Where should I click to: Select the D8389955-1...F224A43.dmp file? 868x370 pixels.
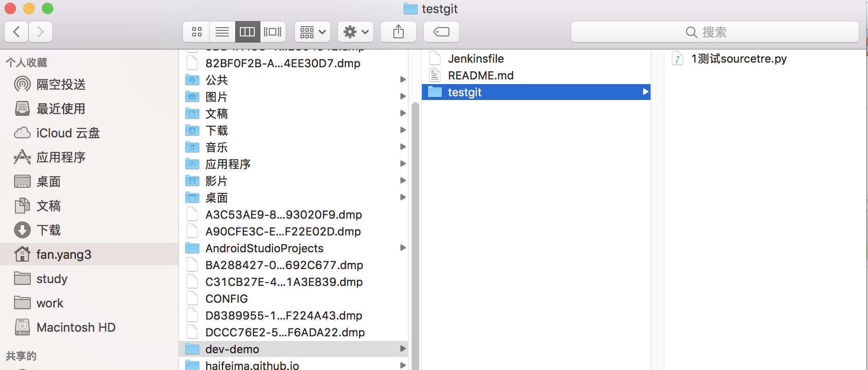[294, 315]
